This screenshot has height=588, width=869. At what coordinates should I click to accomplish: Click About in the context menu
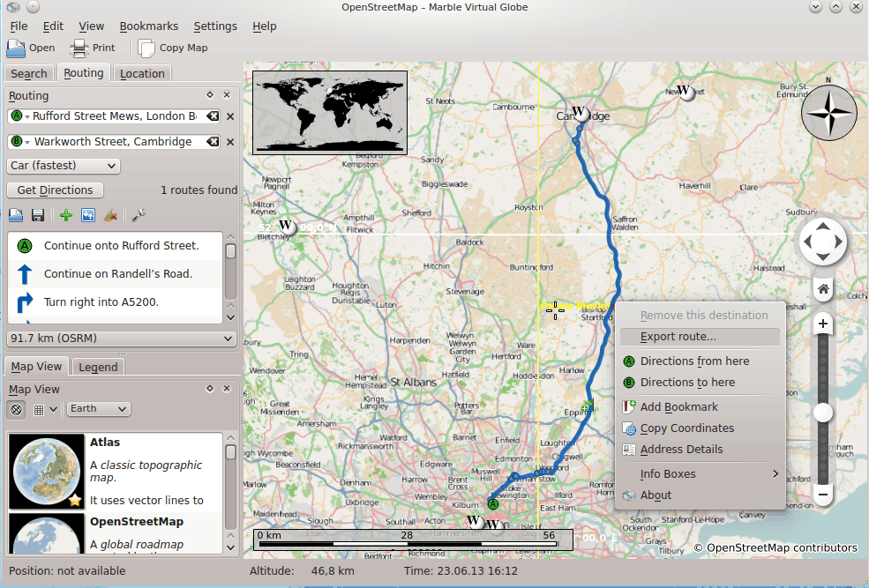(x=700, y=495)
